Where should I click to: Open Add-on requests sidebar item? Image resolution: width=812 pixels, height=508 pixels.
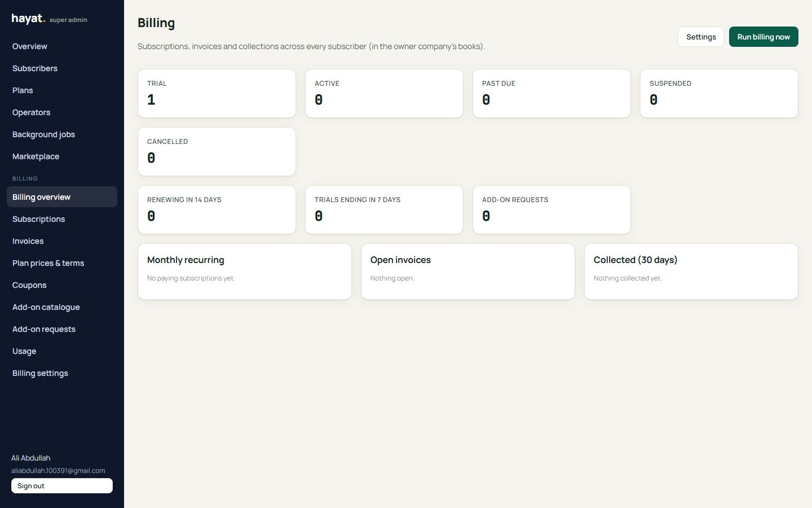62,329
